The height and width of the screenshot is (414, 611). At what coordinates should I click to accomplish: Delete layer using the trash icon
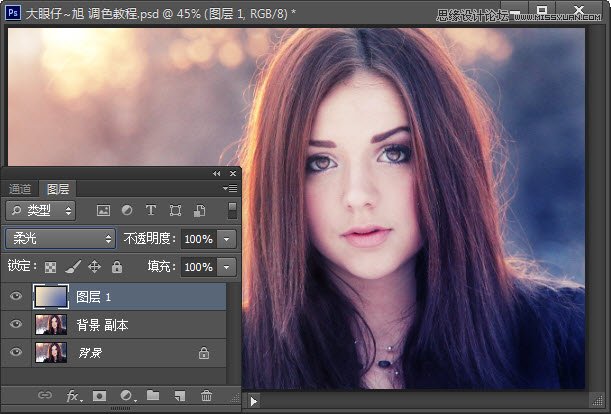tap(206, 396)
